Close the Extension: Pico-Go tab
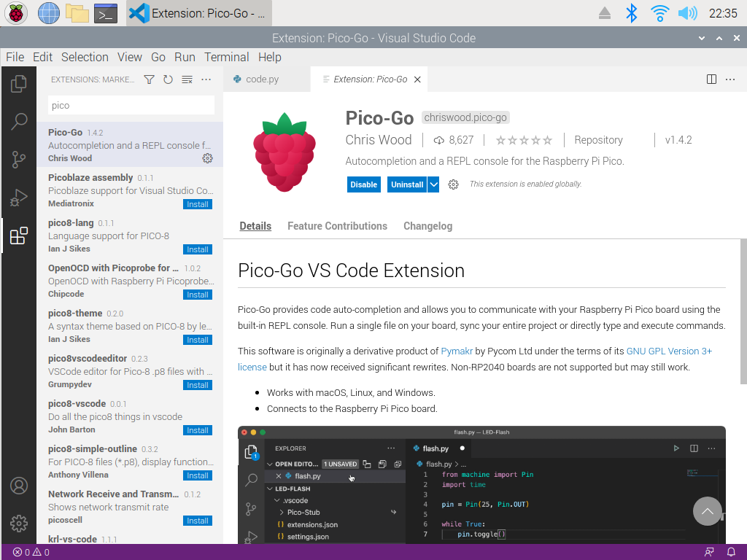 [417, 79]
